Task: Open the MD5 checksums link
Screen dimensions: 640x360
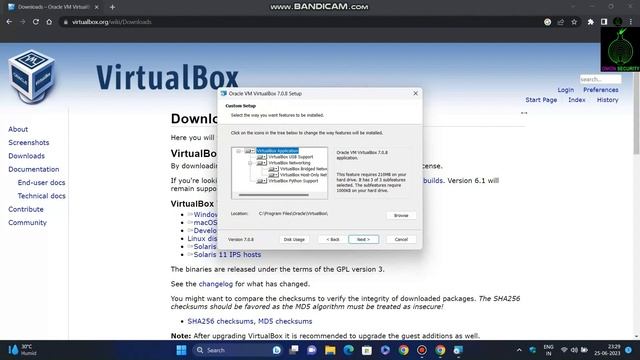Action: [285, 322]
